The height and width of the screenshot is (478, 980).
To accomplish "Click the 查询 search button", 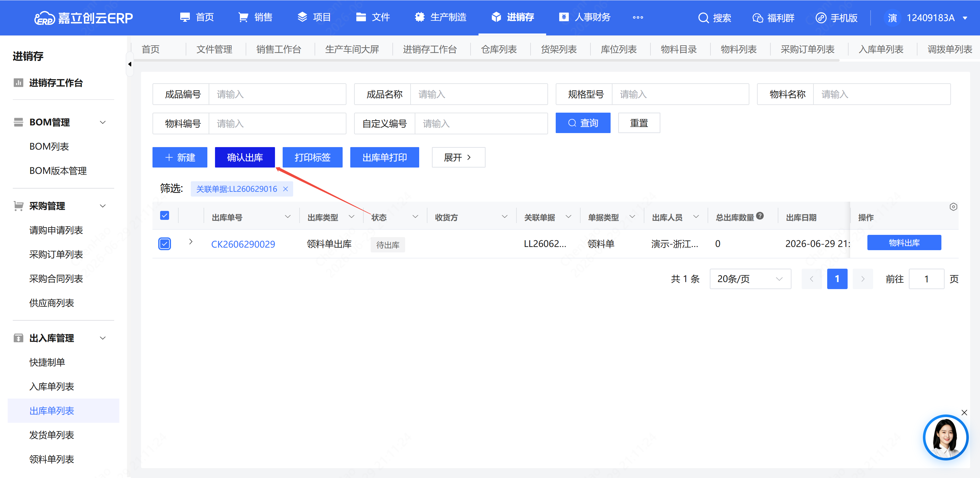I will (583, 123).
